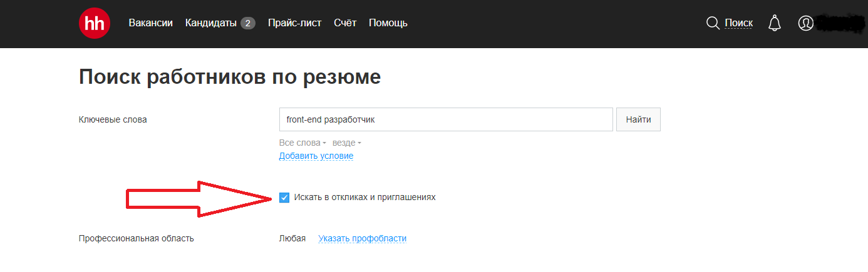The image size is (868, 272).
Task: Click the candidates counter badge
Action: [248, 23]
